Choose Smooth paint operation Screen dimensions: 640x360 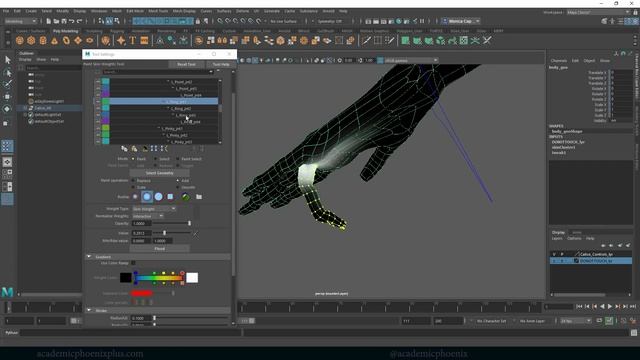(x=178, y=187)
